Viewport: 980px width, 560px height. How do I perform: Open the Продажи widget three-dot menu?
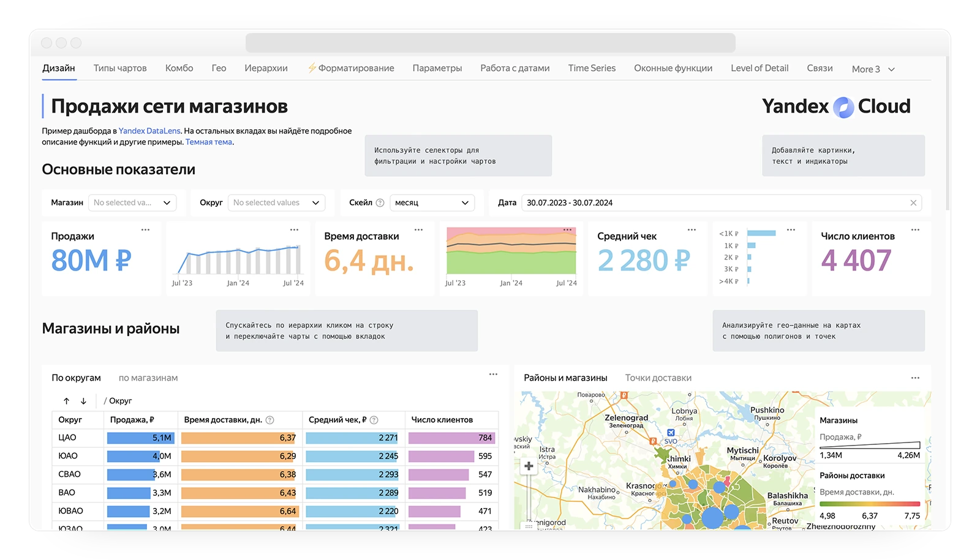(x=145, y=230)
